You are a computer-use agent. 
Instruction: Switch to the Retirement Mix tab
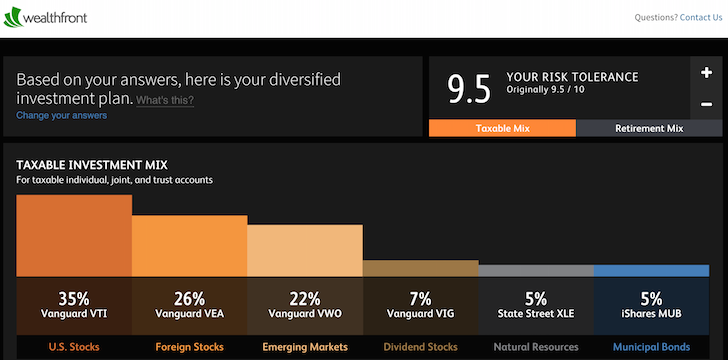tap(649, 129)
